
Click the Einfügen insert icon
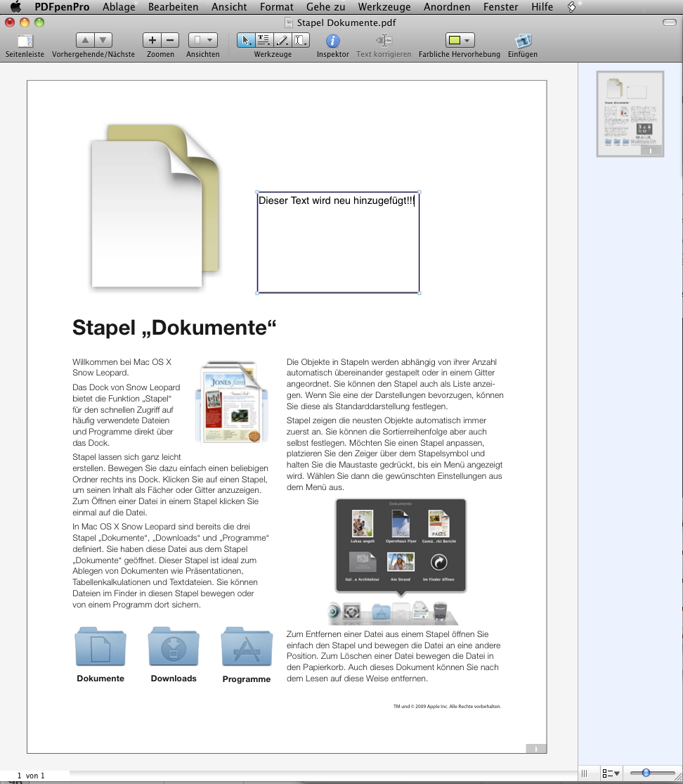pos(522,41)
